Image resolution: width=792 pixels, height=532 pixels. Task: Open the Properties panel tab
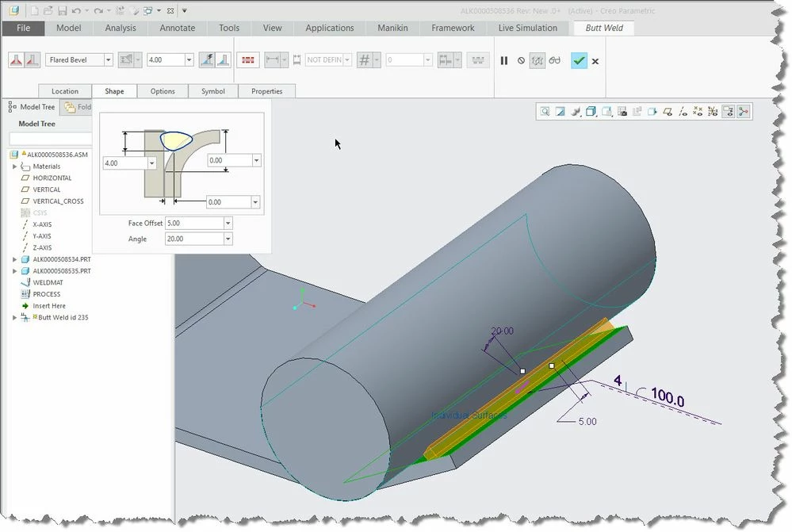[x=266, y=91]
